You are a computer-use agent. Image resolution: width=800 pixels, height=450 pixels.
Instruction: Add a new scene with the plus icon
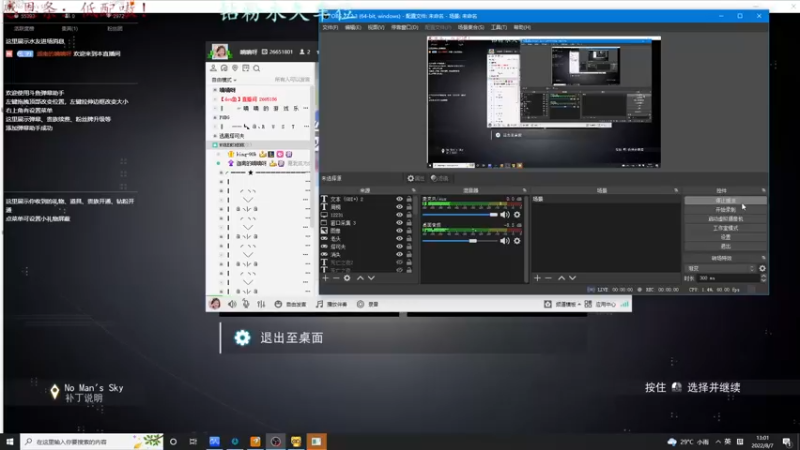pyautogui.click(x=537, y=278)
